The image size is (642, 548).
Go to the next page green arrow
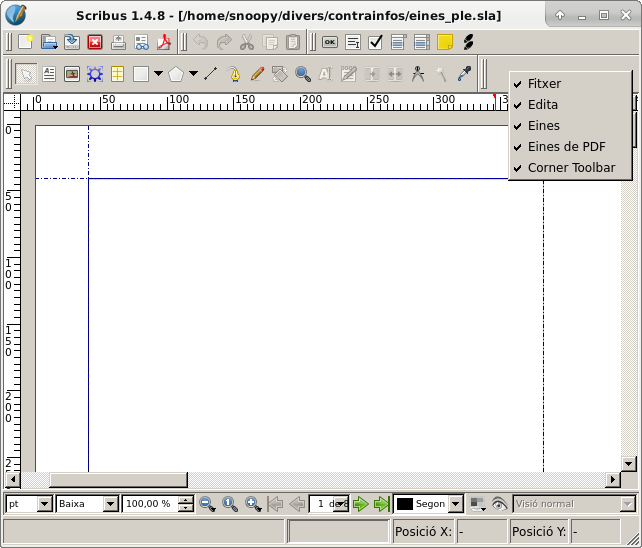click(x=361, y=504)
